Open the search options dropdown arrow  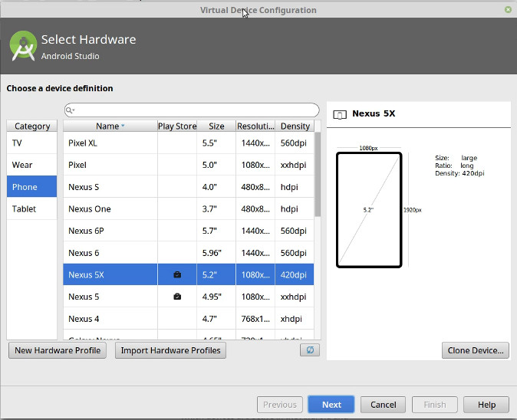pos(74,110)
